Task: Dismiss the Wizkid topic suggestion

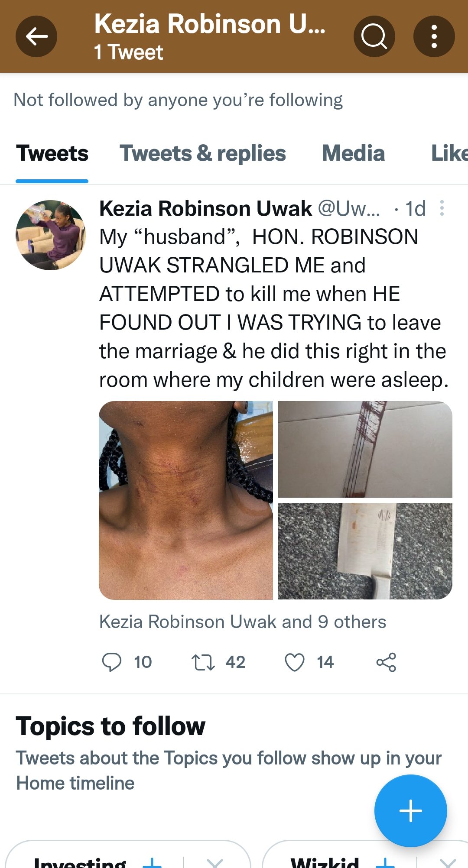Action: click(x=448, y=863)
